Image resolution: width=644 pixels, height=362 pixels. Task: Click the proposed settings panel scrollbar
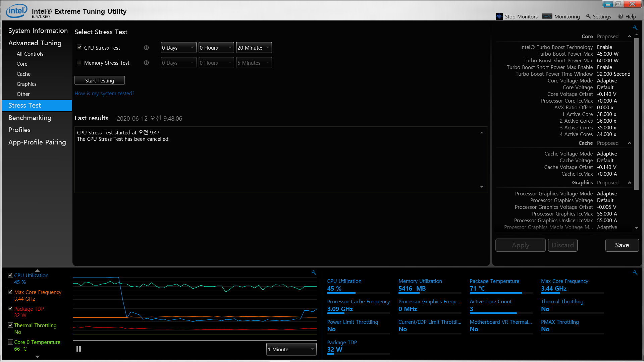tap(636, 114)
